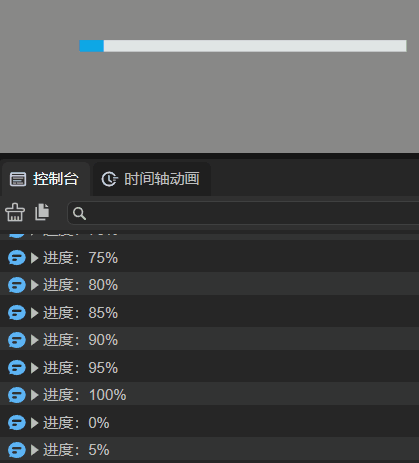This screenshot has height=463, width=419.
Task: Click log icon beside 进度: 100%
Action: pyautogui.click(x=17, y=395)
